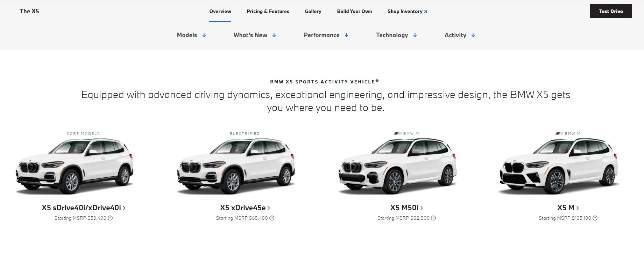Click the down arrow next to What's New
Image resolution: width=644 pixels, height=259 pixels.
point(274,35)
